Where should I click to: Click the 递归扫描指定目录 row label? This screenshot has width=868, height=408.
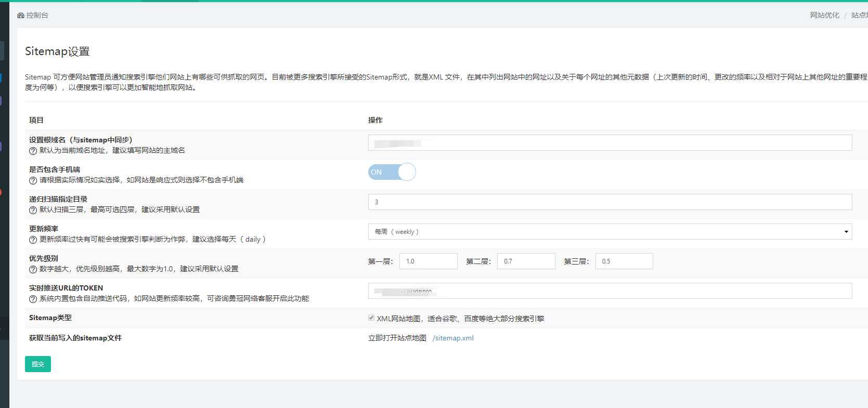tap(58, 199)
